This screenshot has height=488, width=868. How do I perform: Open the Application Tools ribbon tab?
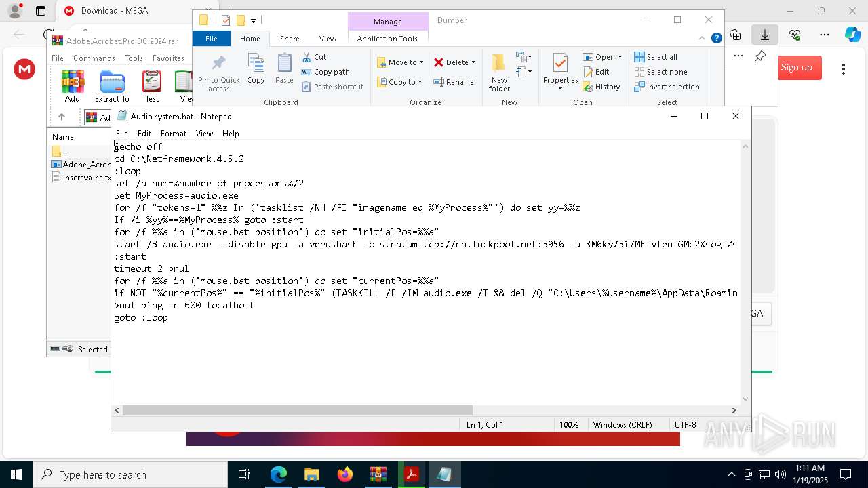387,39
